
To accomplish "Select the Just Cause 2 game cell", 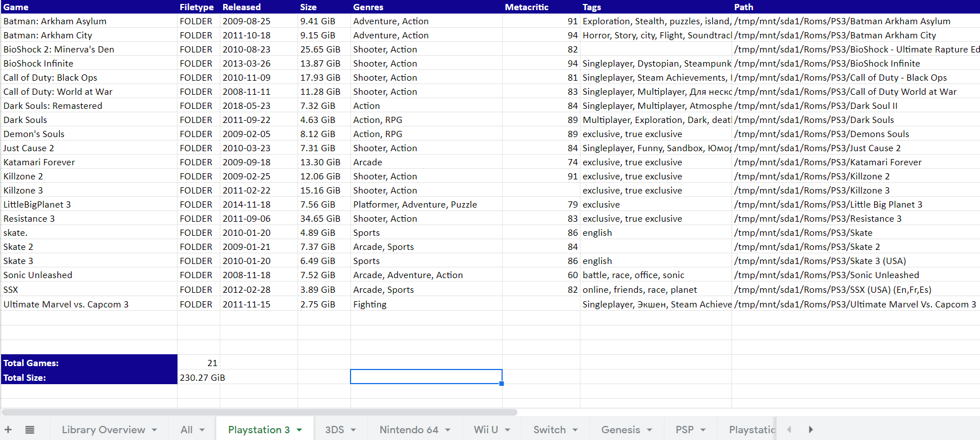I will (x=89, y=148).
